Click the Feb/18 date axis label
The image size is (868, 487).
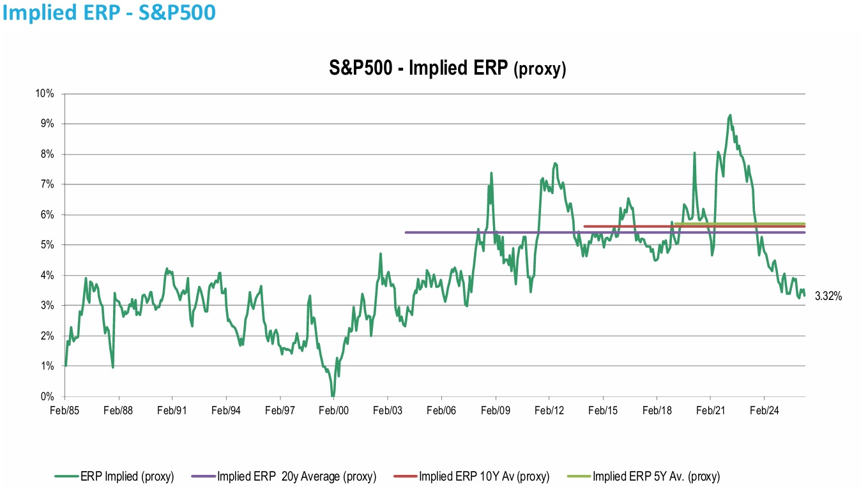coord(657,411)
